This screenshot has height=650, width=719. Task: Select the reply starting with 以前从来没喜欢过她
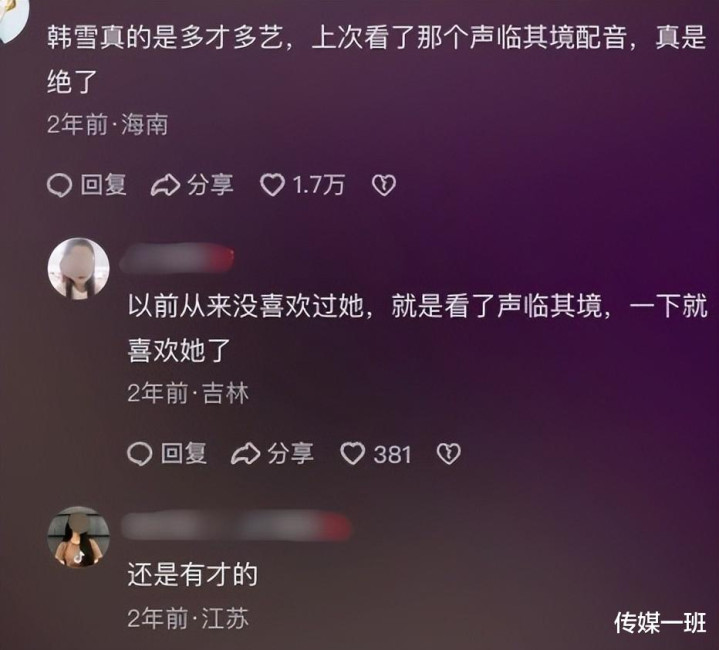click(x=417, y=328)
